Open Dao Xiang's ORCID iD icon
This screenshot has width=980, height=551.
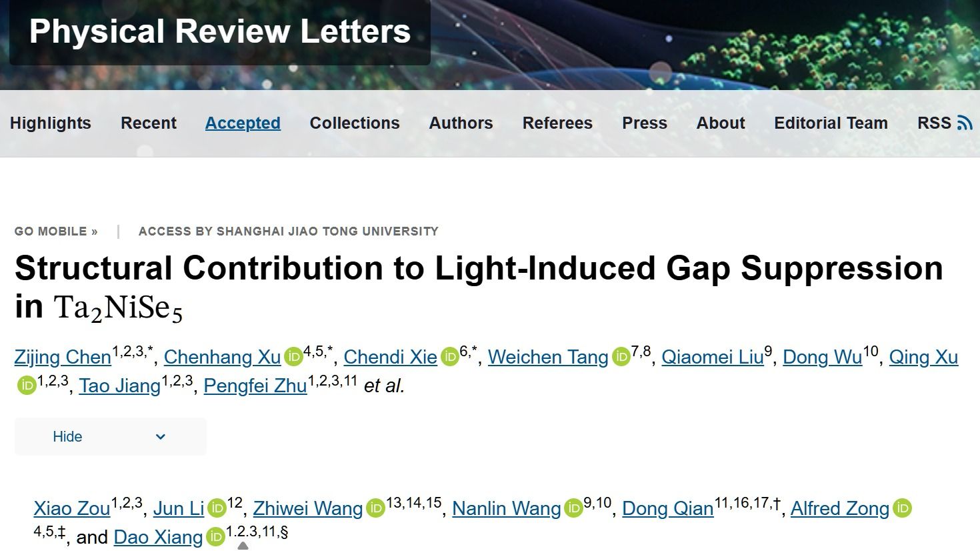215,537
